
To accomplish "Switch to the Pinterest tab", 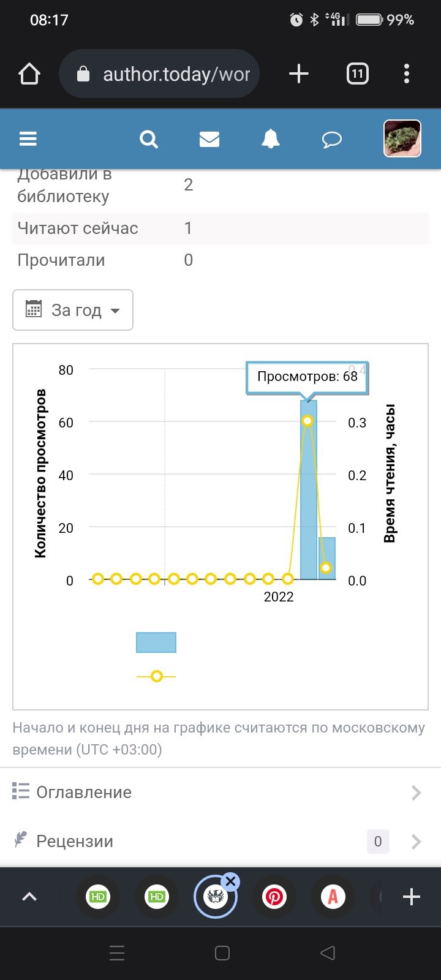I will (x=274, y=897).
